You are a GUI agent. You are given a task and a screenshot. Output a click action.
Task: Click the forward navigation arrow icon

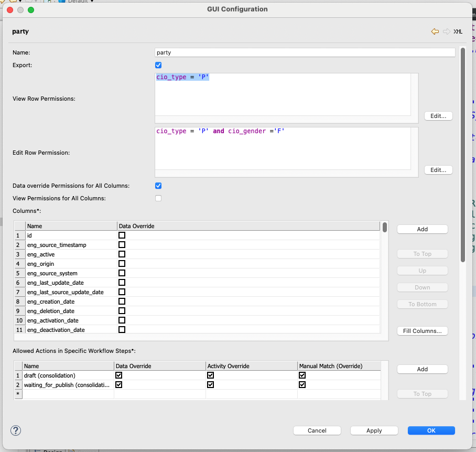point(445,31)
